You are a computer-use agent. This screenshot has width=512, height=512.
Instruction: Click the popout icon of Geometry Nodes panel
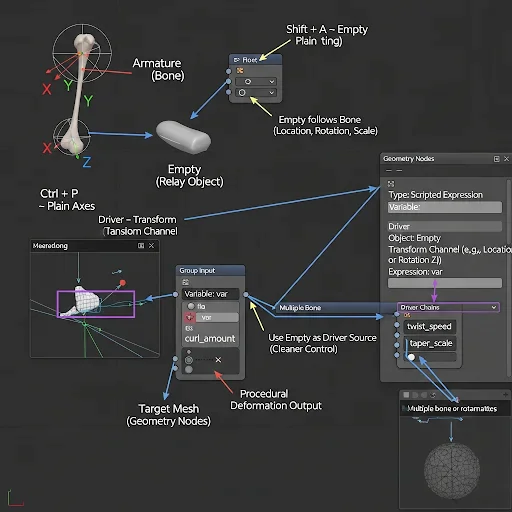point(497,159)
